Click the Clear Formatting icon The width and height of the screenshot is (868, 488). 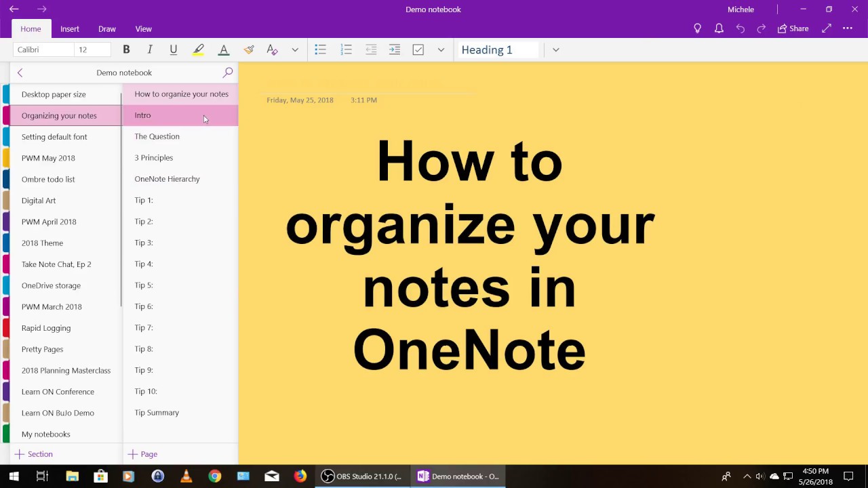point(273,49)
